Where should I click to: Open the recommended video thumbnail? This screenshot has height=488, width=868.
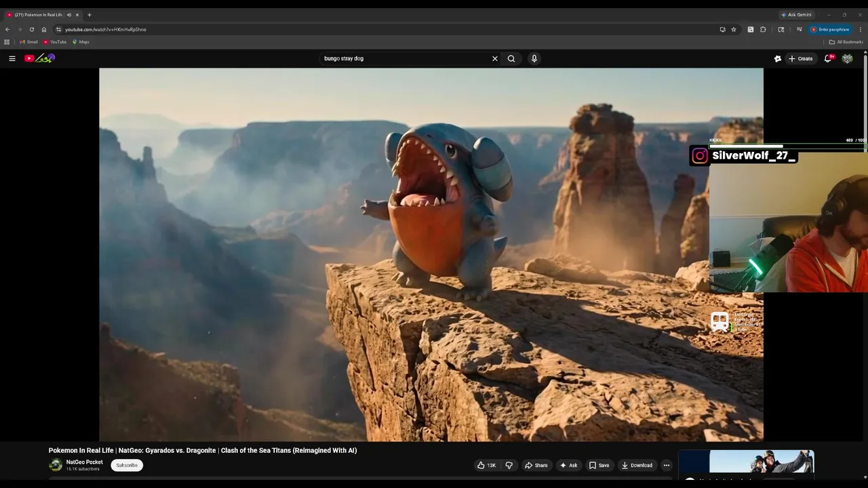point(747,462)
